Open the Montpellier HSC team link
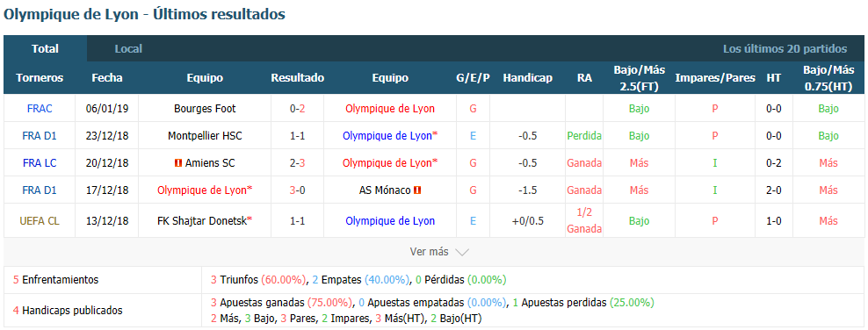The height and width of the screenshot is (330, 868). click(205, 136)
